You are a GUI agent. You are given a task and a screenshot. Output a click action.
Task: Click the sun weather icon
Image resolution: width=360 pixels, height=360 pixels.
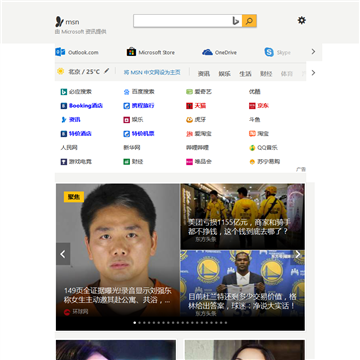point(61,71)
